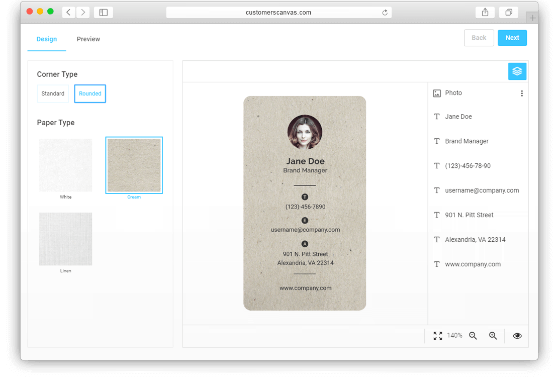Zoom in with the plus magnifier
Screen dimensions: 558x392
[493, 335]
